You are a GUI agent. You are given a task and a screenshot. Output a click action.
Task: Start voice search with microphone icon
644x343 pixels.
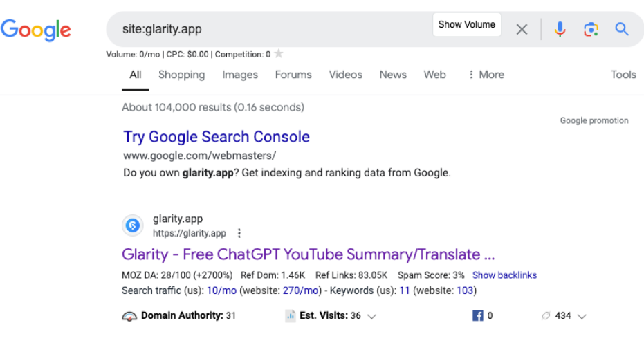coord(560,29)
